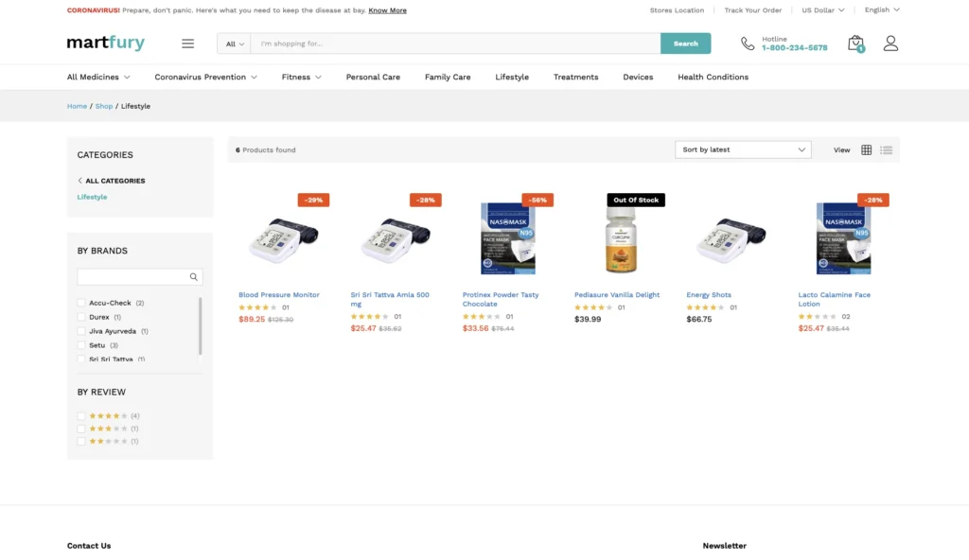Tick the four-star review filter
This screenshot has width=969, height=560.
[81, 416]
